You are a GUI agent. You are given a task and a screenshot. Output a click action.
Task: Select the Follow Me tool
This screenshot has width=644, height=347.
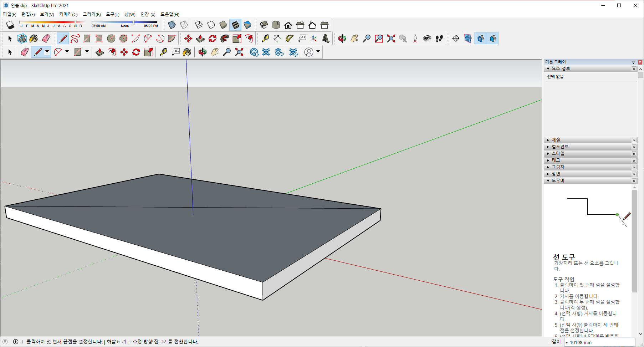(x=225, y=39)
